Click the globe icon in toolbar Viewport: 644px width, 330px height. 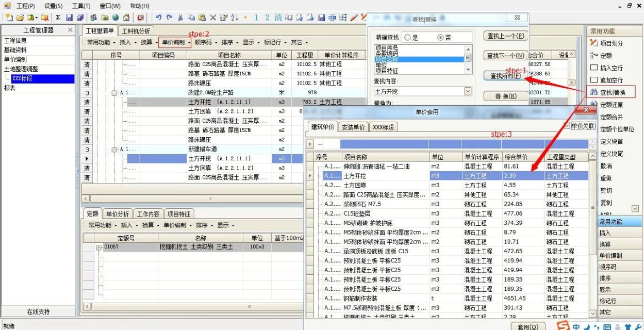tap(116, 18)
